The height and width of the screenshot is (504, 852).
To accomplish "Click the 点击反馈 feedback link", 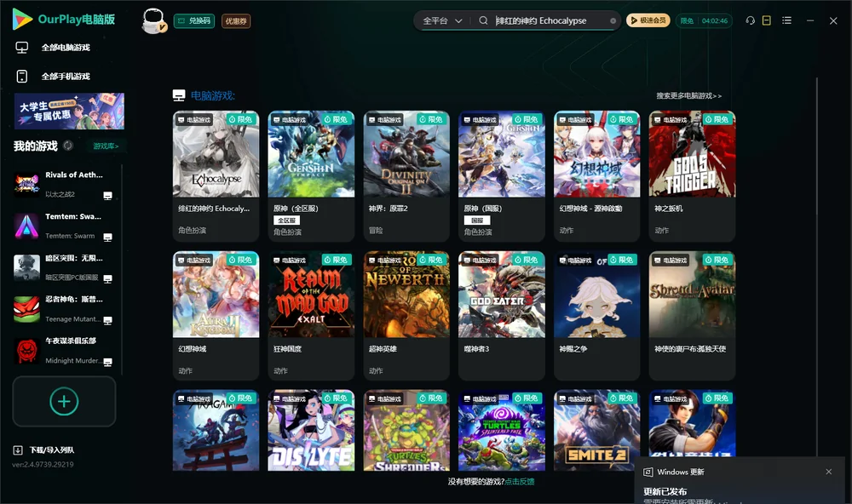I will (520, 482).
